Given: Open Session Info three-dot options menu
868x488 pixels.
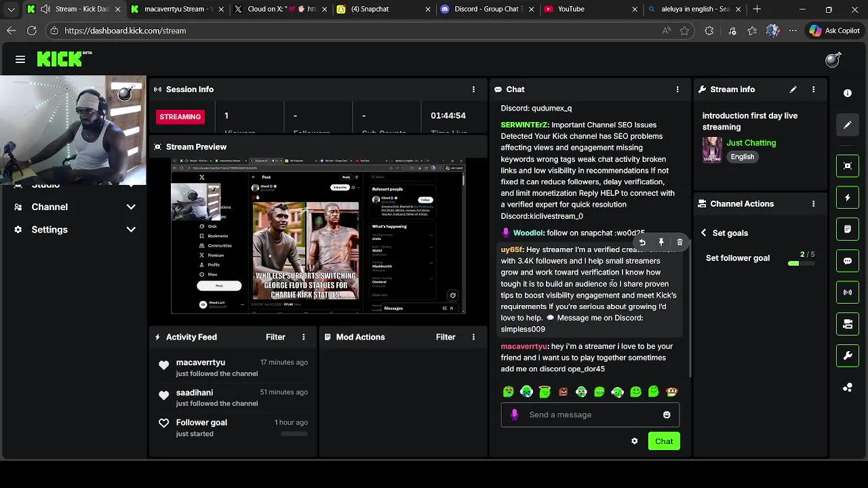Looking at the screenshot, I should click(473, 89).
